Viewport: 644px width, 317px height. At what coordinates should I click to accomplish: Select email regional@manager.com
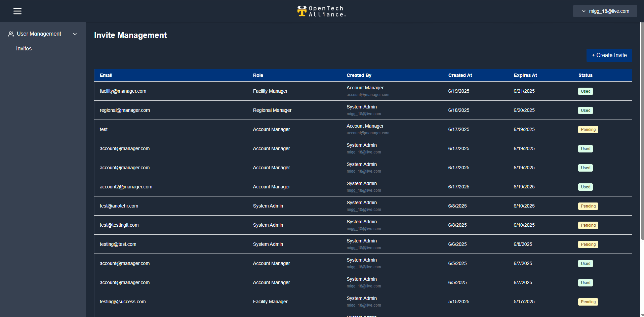tap(125, 110)
